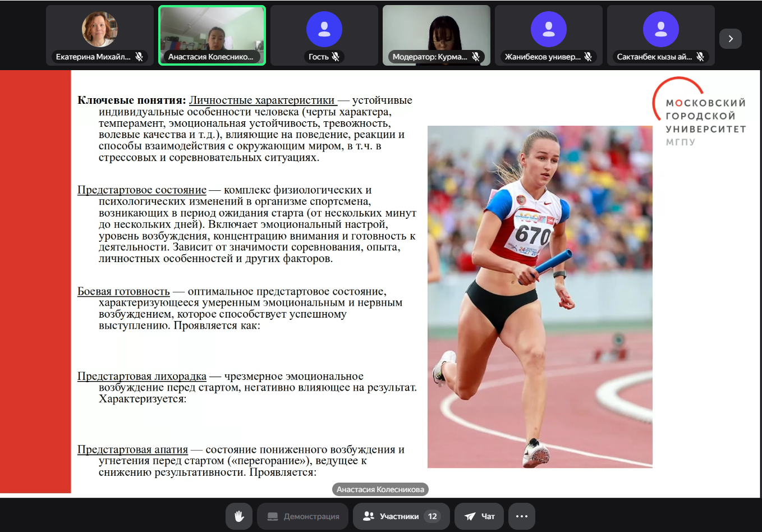The height and width of the screenshot is (532, 762).
Task: Open the Чат panel
Action: click(479, 516)
